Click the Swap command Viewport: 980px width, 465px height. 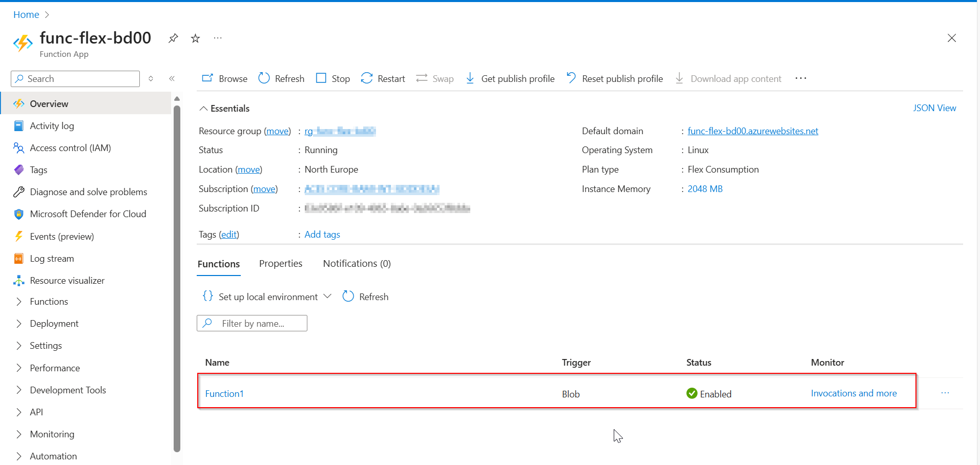pos(435,78)
